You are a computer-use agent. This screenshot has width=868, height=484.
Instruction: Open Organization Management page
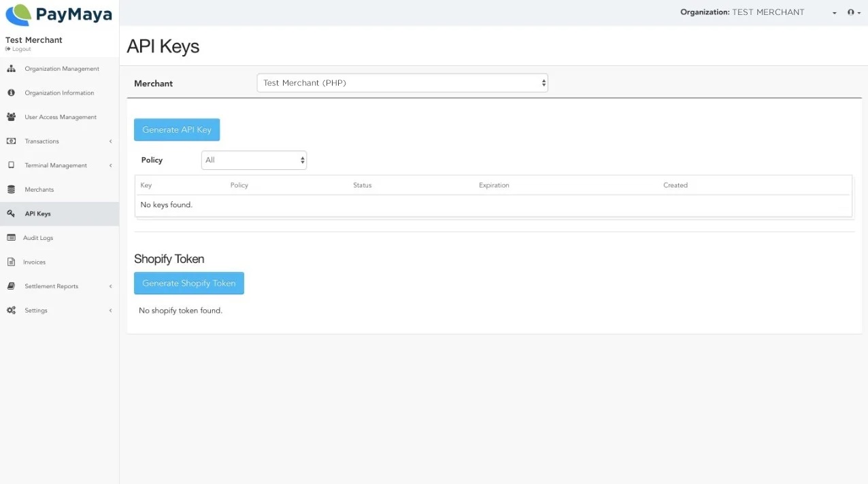click(62, 69)
